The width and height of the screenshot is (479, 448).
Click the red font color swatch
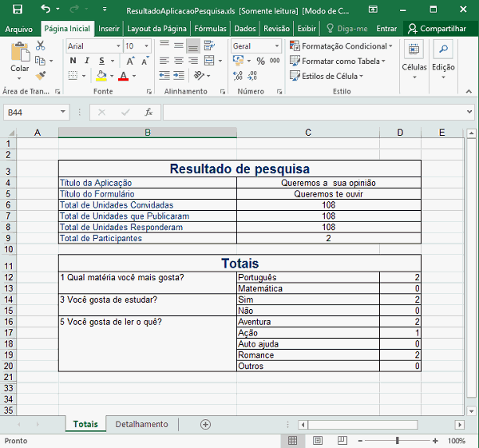coord(123,77)
